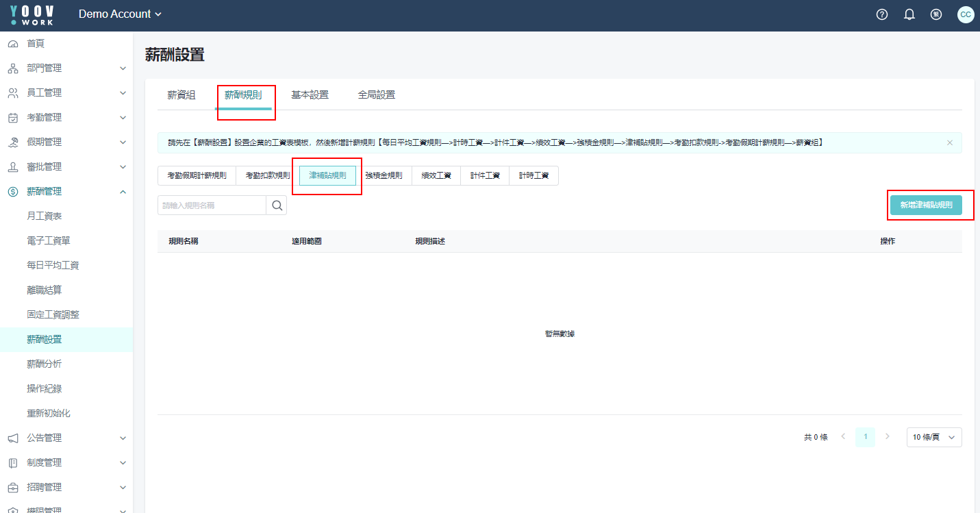Image resolution: width=980 pixels, height=513 pixels.
Task: Open the 10 條/頁 page size dropdown
Action: point(933,437)
